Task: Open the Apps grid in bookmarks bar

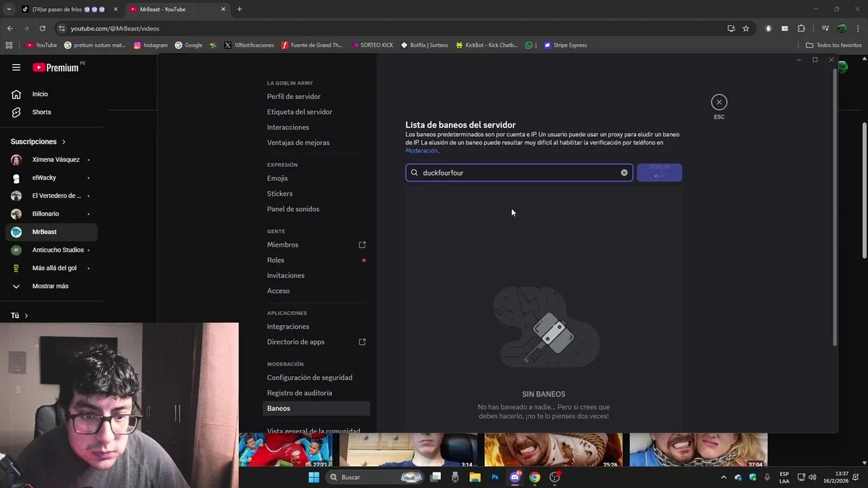Action: coord(9,45)
